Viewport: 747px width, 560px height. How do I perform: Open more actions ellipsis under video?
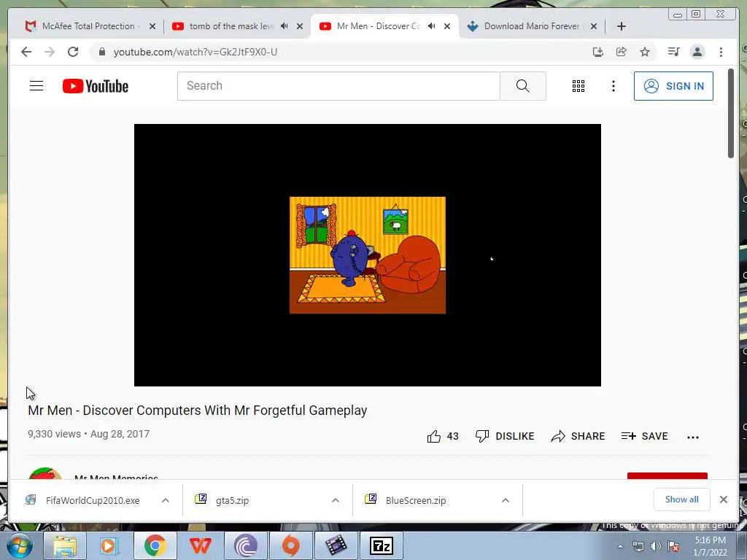coord(693,437)
